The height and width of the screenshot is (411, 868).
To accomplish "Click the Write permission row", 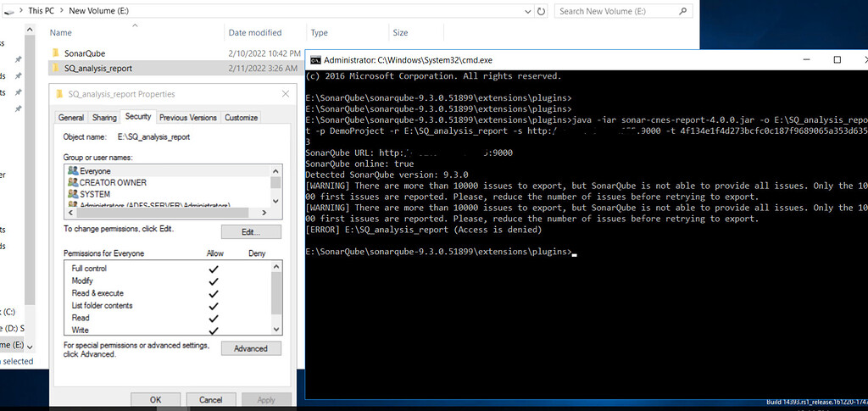I will pos(169,330).
